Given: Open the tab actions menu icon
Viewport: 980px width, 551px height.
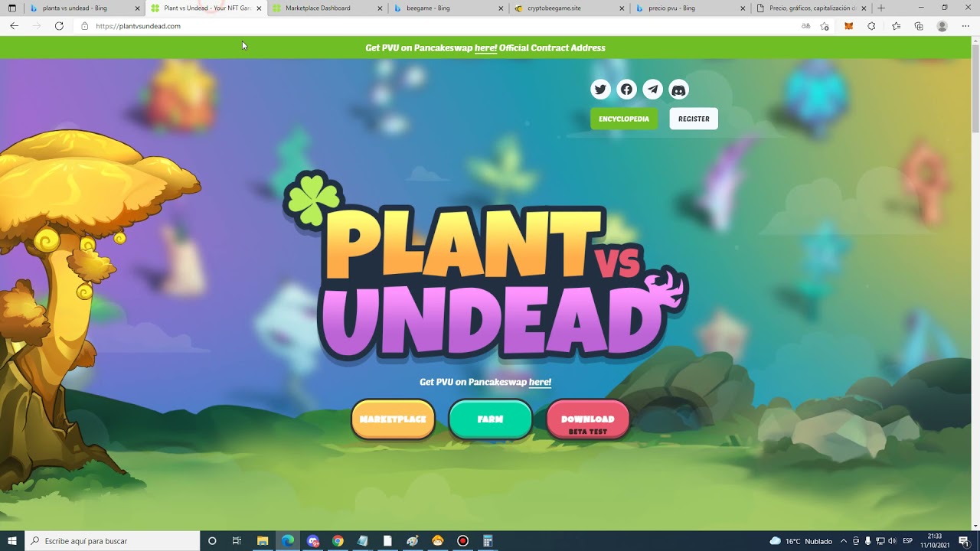Looking at the screenshot, I should [11, 8].
